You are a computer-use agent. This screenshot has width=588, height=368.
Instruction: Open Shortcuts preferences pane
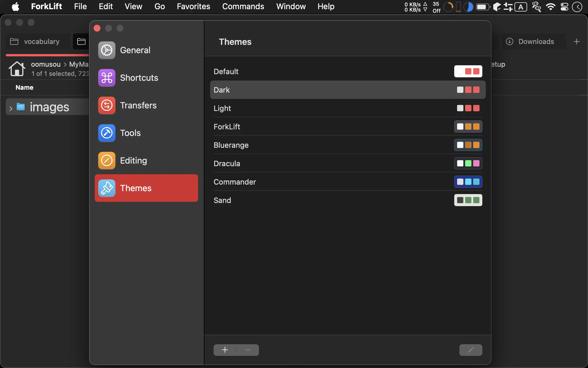(x=146, y=78)
